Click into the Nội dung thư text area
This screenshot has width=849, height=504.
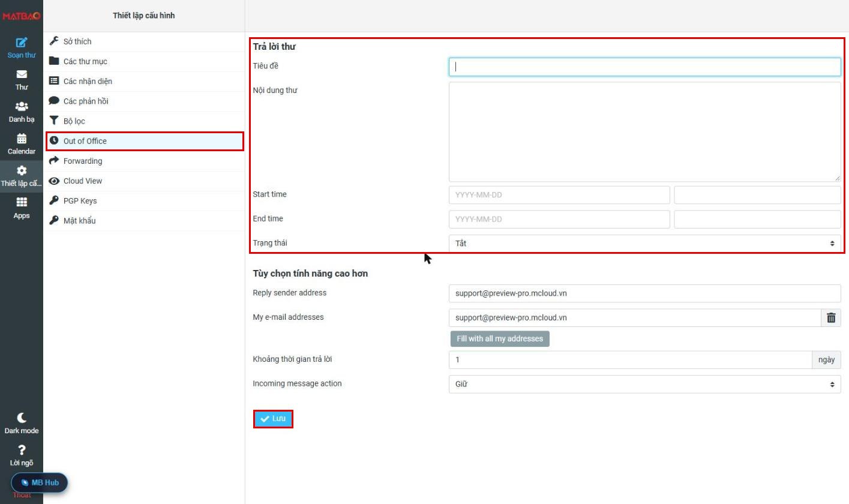pos(644,132)
